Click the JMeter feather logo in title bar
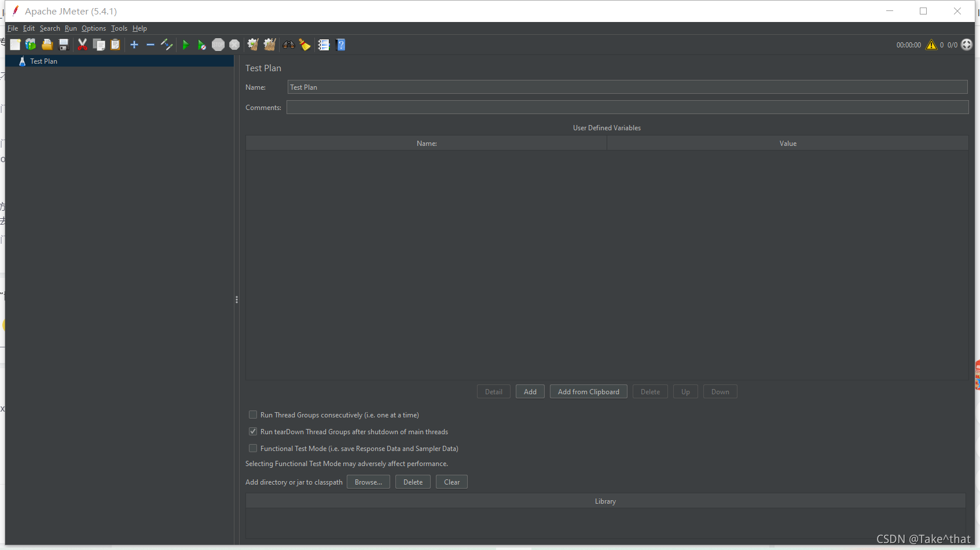The width and height of the screenshot is (980, 550). click(x=16, y=10)
